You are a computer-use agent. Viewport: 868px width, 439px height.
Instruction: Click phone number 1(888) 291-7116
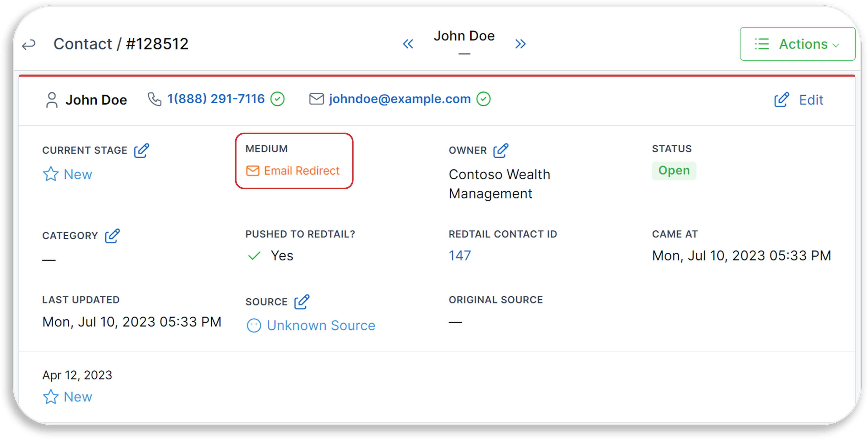tap(216, 99)
